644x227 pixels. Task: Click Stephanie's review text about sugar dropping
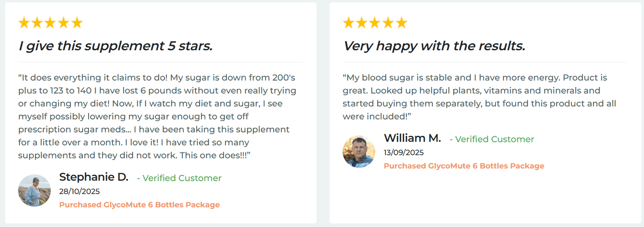coord(157,116)
